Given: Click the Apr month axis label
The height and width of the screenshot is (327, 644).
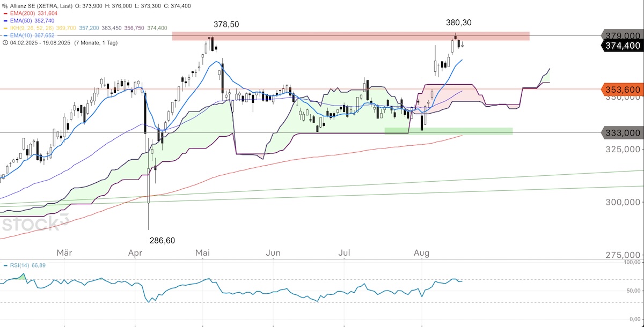Looking at the screenshot, I should tap(135, 252).
